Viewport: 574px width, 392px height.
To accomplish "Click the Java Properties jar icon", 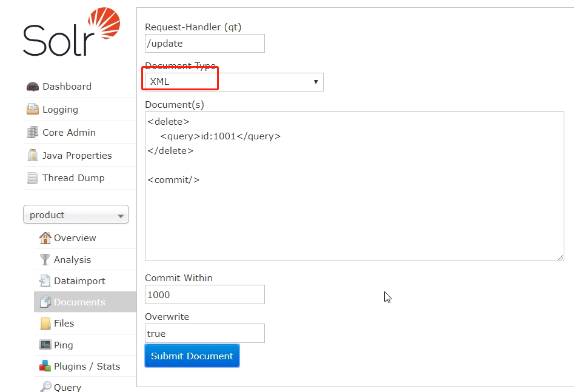I will [x=33, y=155].
